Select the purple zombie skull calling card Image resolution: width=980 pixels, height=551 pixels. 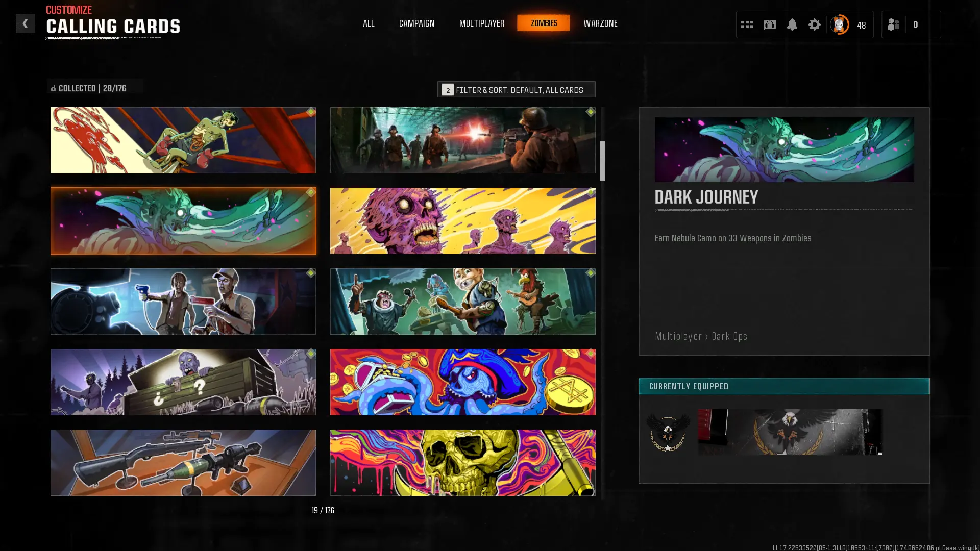pyautogui.click(x=462, y=221)
